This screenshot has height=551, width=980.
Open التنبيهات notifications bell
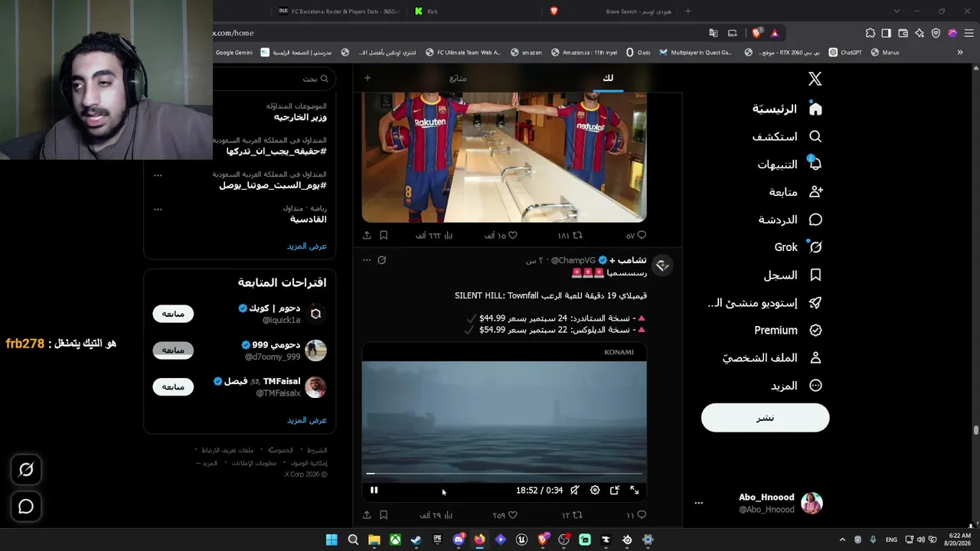(x=815, y=164)
